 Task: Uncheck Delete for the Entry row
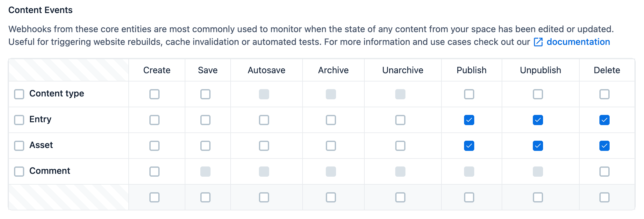[x=605, y=120]
